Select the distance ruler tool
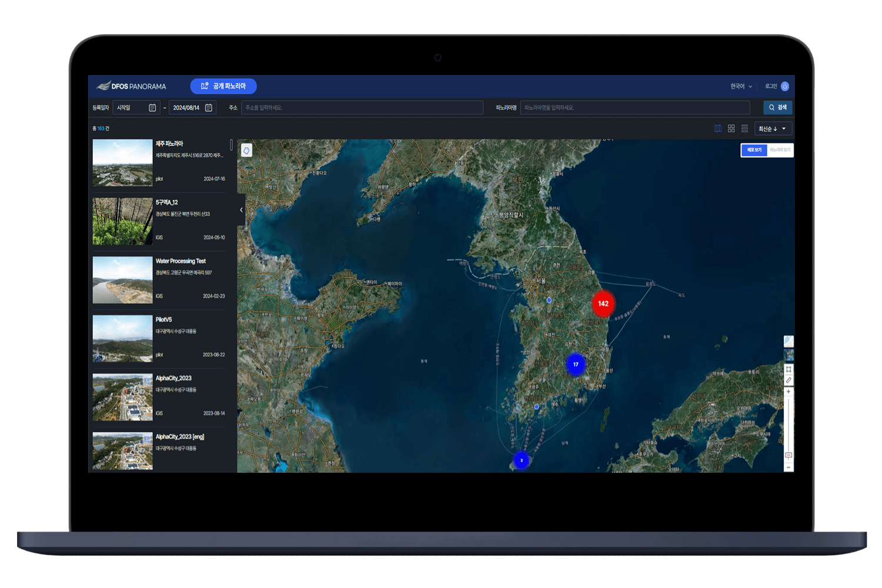Screen dimensions: 882x588 click(789, 380)
